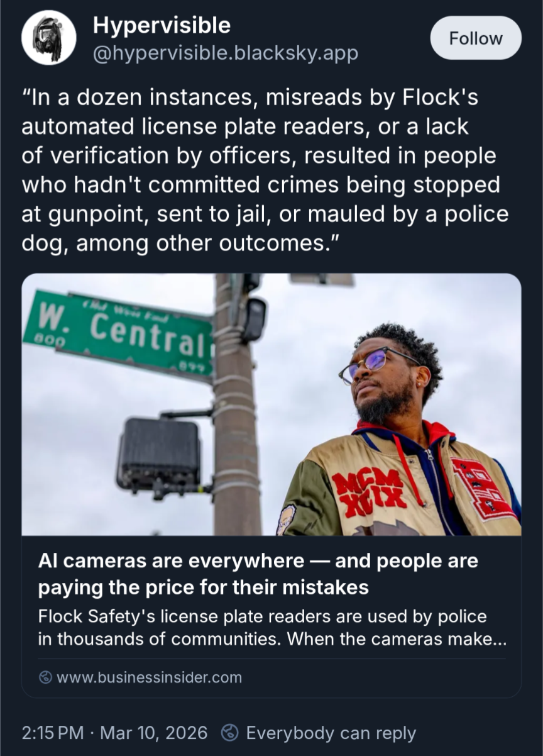The height and width of the screenshot is (756, 543).
Task: Click the @hypervisible.blacksky.app handle
Action: tap(225, 53)
